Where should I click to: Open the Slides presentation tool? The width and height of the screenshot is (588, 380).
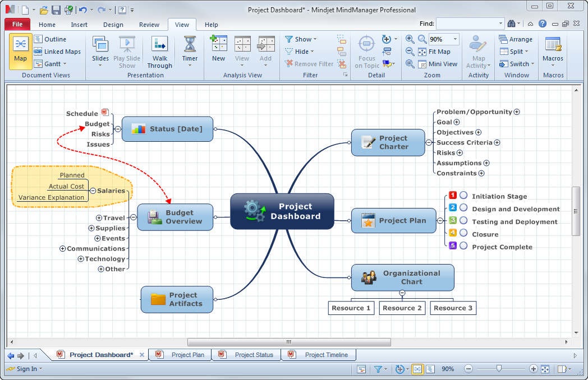pos(100,48)
